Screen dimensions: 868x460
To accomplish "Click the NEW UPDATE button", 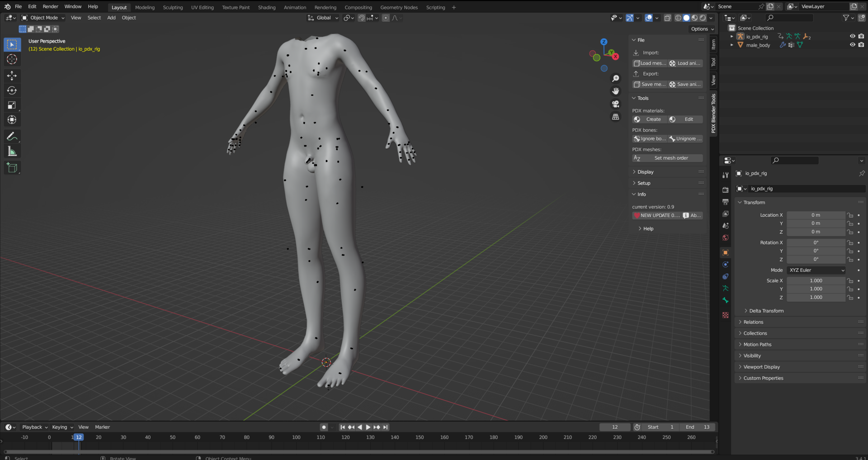I will coord(656,216).
